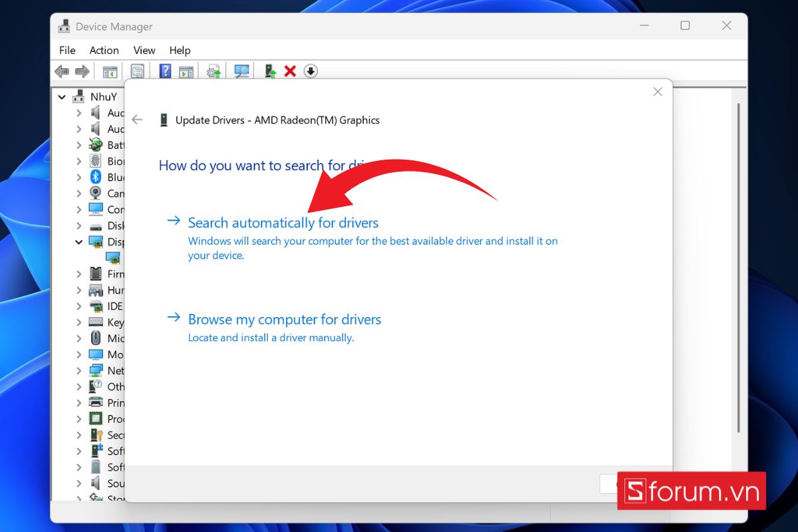This screenshot has width=798, height=532.
Task: Select the NhuY computer name
Action: 104,97
